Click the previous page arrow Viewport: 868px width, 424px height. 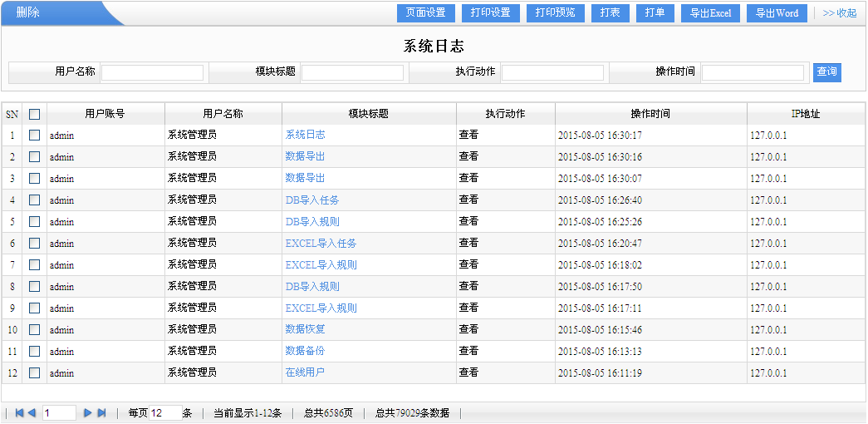(x=32, y=413)
